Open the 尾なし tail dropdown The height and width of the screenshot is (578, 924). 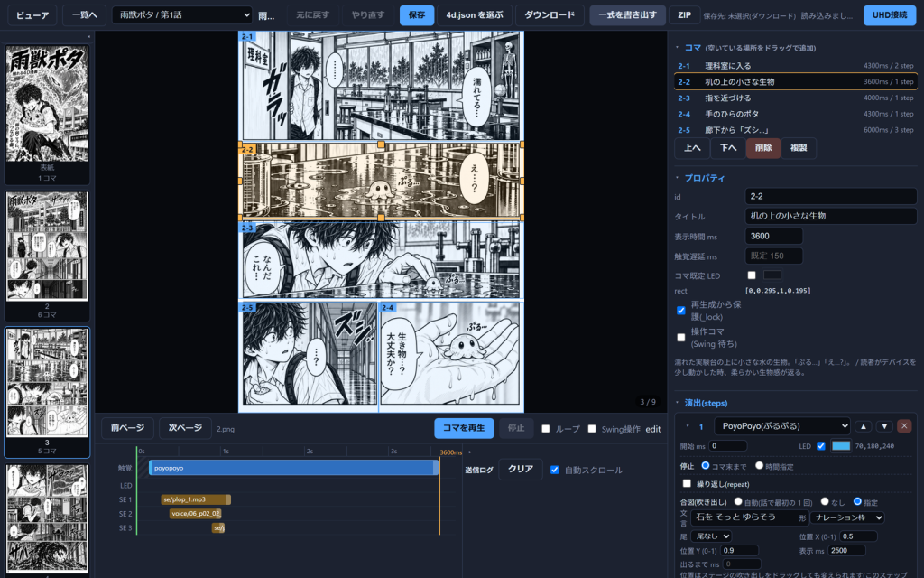pyautogui.click(x=711, y=536)
